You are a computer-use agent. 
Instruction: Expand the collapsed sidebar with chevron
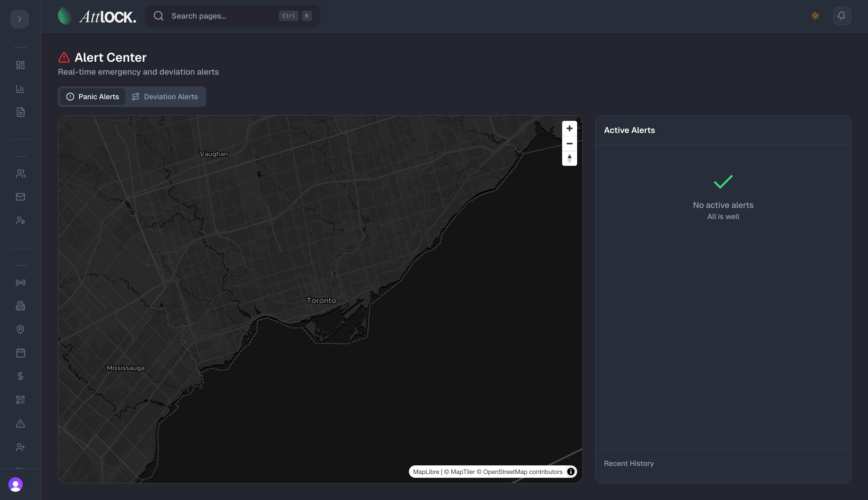pos(20,19)
